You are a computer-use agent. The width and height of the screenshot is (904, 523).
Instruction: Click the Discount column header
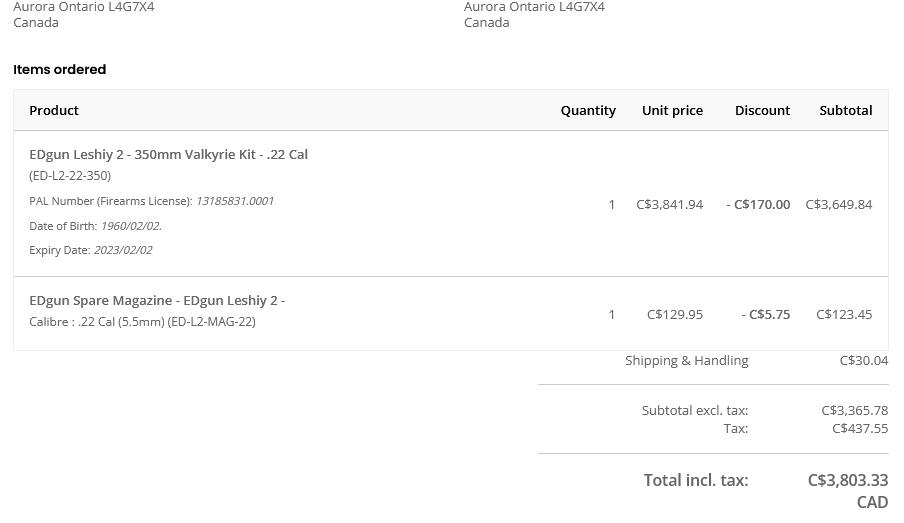coord(762,110)
